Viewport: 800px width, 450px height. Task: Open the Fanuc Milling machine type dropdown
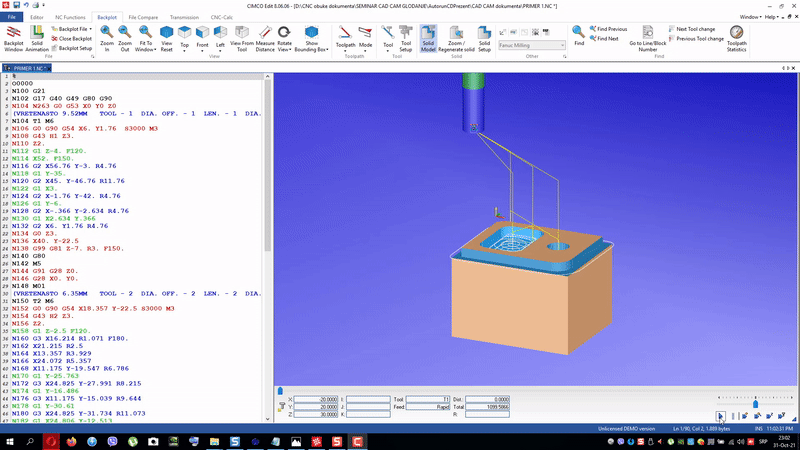point(532,45)
